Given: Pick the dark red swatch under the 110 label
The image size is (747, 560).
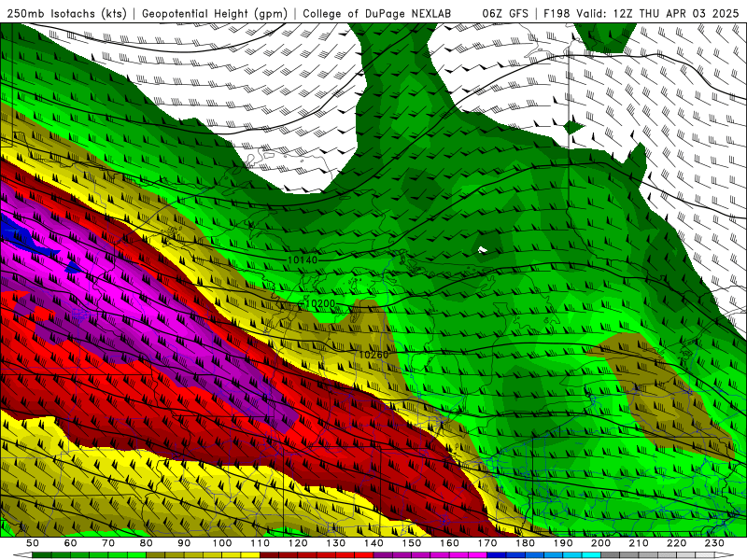Looking at the screenshot, I should click(x=270, y=555).
